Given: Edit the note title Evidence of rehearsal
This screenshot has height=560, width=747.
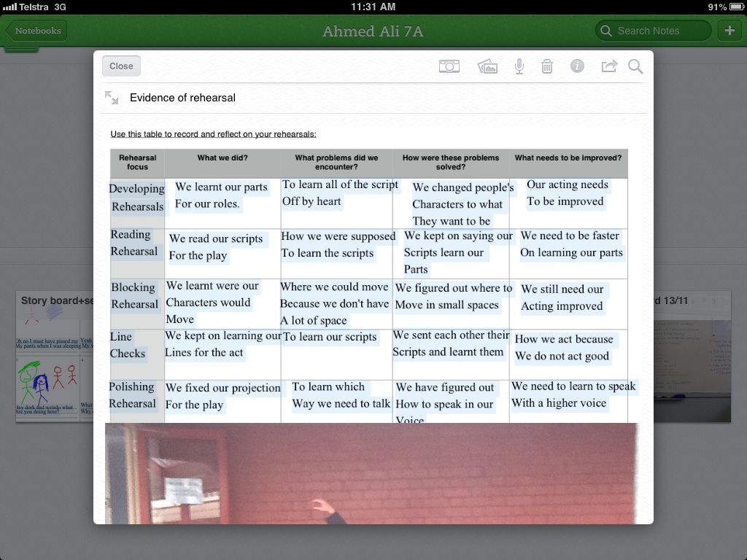Looking at the screenshot, I should (182, 98).
